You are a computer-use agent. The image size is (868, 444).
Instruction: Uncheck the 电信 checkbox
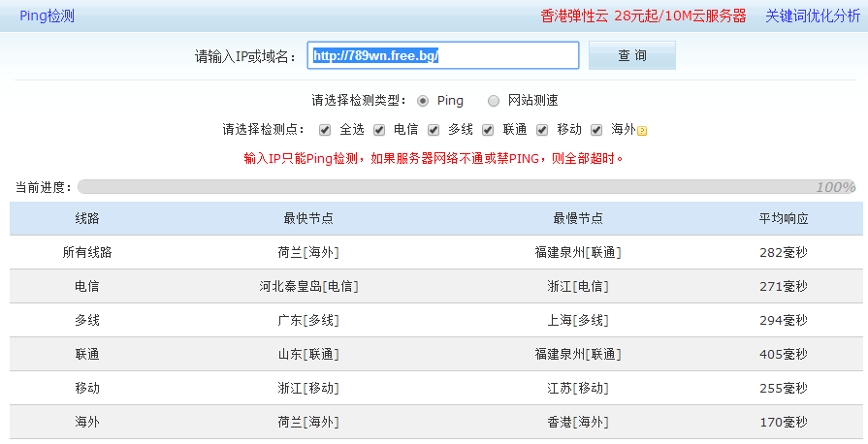[379, 130]
